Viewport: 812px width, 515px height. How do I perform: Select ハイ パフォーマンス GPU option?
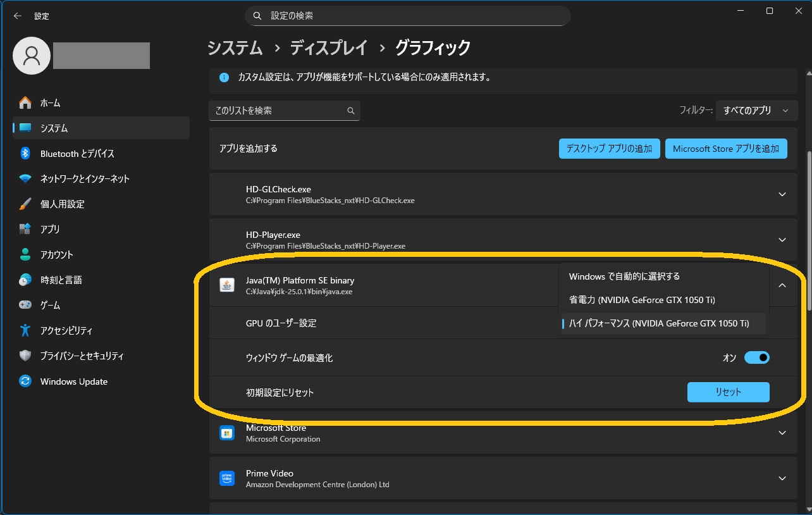pos(658,323)
